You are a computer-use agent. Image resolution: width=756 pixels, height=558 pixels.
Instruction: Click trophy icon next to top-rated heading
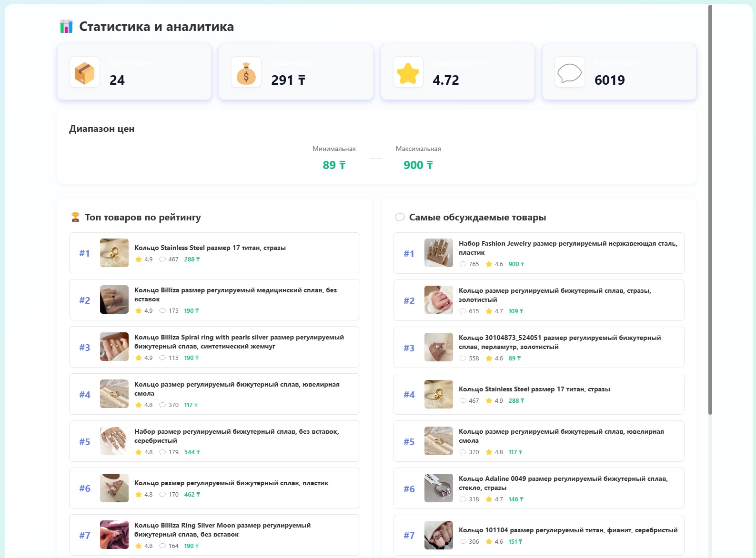tap(75, 218)
